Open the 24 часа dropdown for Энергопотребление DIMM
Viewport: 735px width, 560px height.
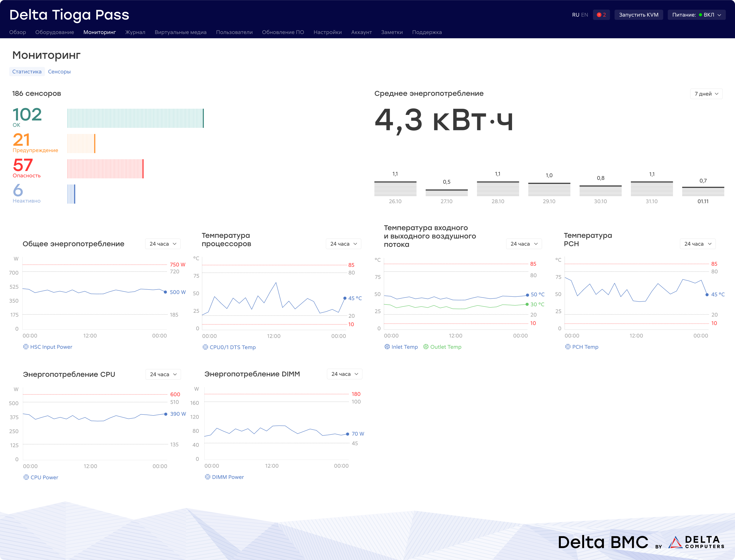click(x=344, y=374)
